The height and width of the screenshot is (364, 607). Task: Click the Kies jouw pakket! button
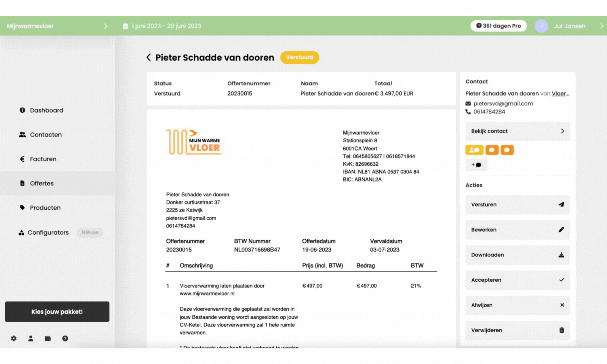[57, 312]
